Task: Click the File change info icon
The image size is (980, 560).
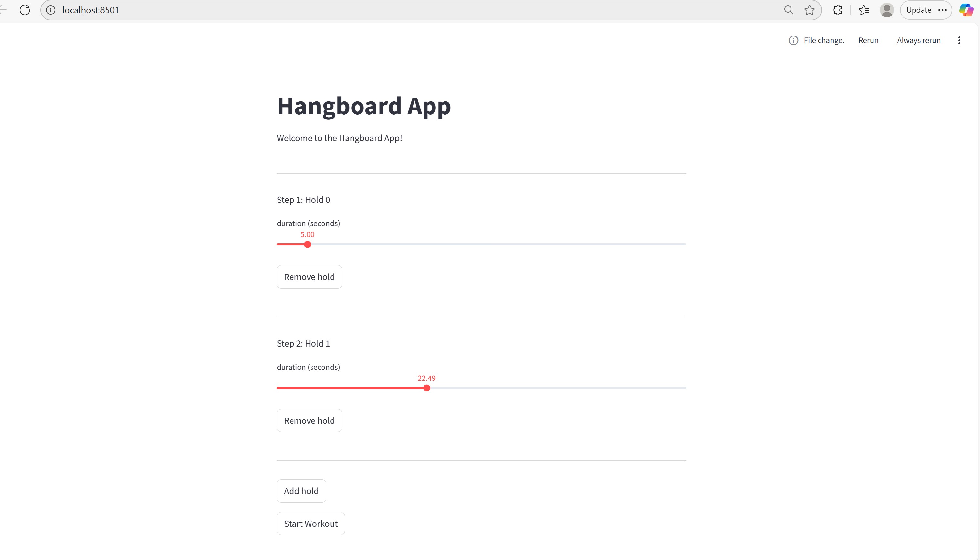Action: click(793, 40)
